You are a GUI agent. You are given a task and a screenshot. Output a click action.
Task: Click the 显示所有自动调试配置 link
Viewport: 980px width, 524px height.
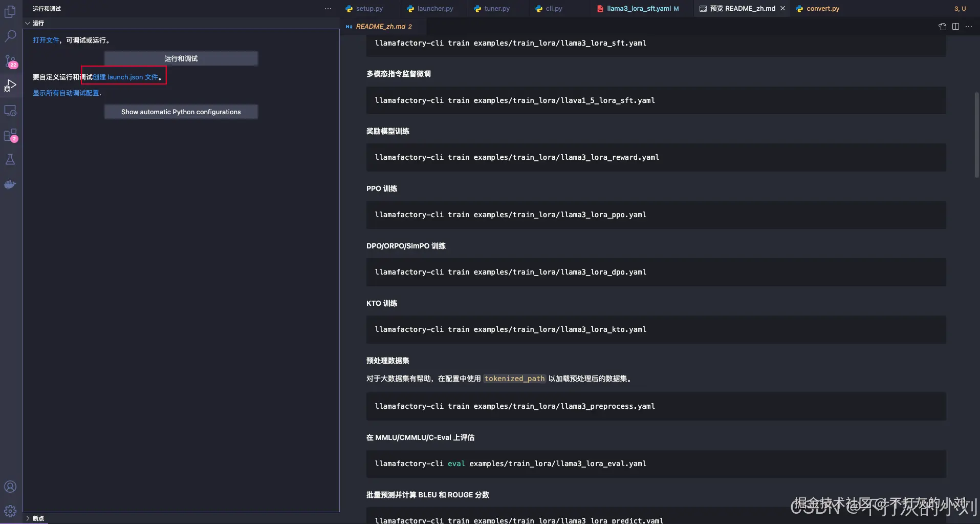66,93
